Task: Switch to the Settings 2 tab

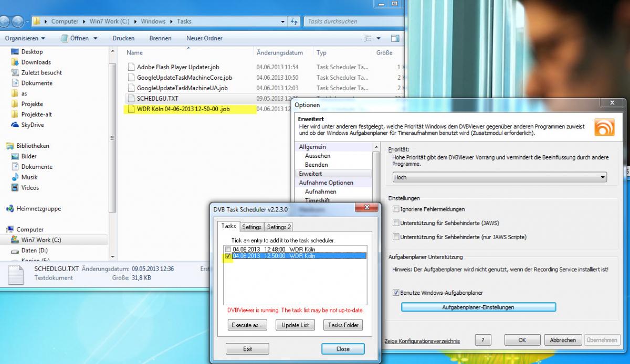Action: (x=278, y=227)
